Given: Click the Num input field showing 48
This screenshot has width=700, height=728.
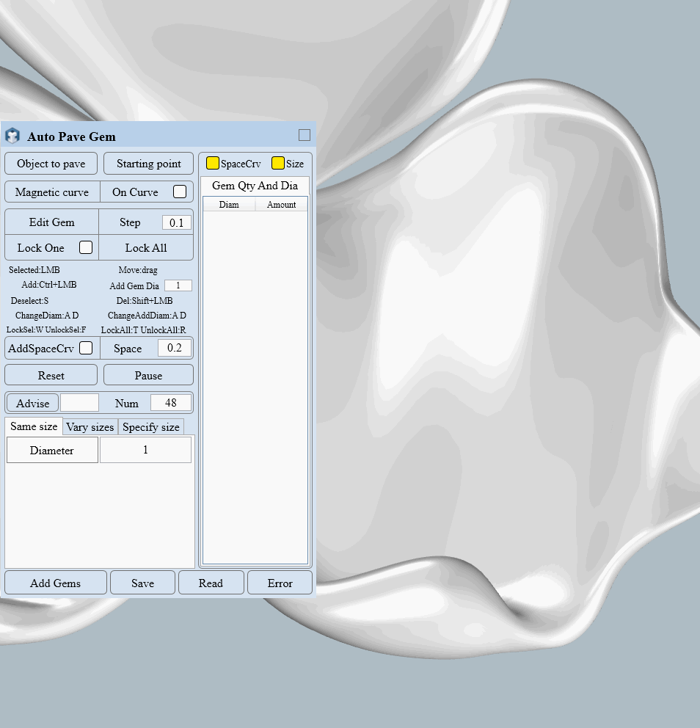Looking at the screenshot, I should pos(171,403).
